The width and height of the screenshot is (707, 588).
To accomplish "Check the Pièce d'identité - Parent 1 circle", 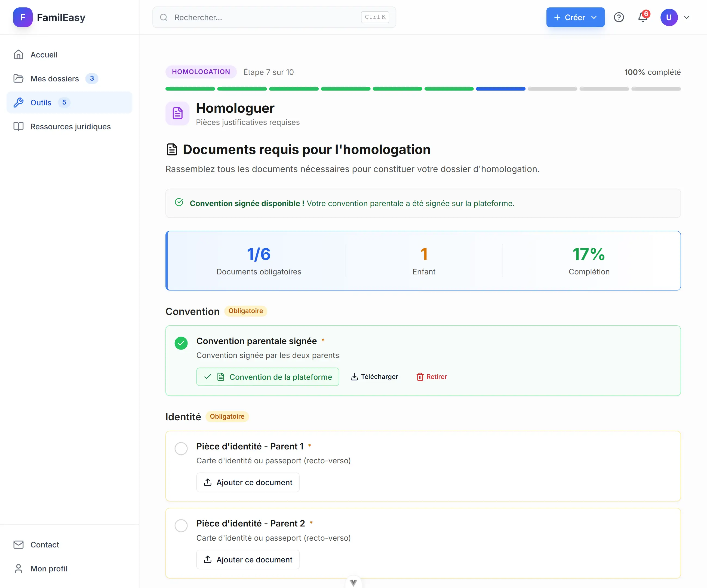I will point(181,449).
